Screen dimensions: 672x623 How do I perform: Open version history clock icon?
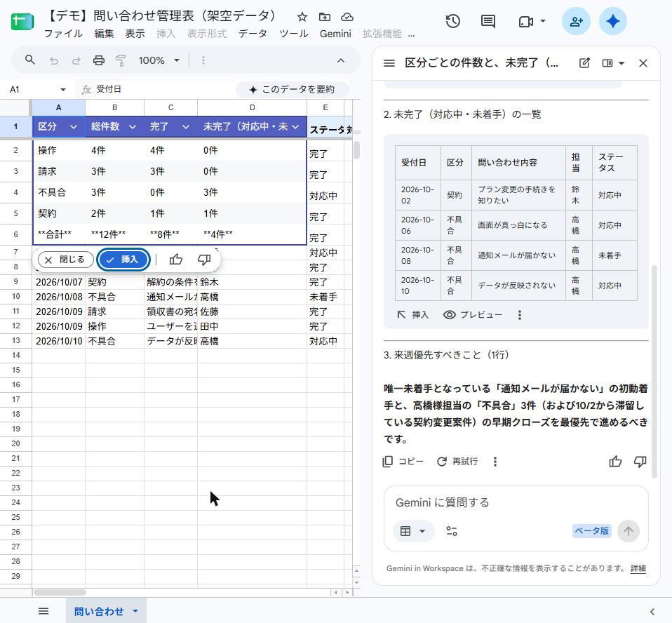tap(452, 21)
